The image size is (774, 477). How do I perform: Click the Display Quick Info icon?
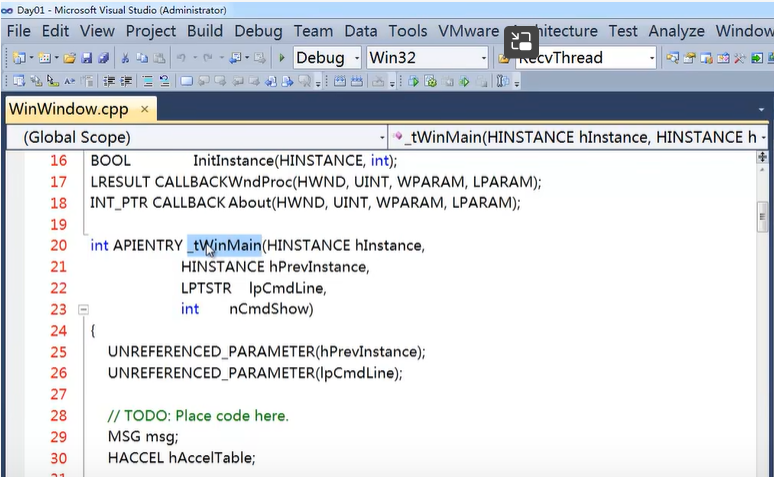pos(53,81)
